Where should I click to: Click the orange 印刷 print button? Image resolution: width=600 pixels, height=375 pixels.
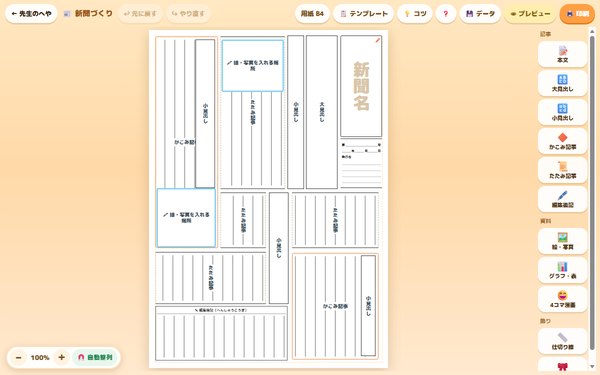click(577, 14)
